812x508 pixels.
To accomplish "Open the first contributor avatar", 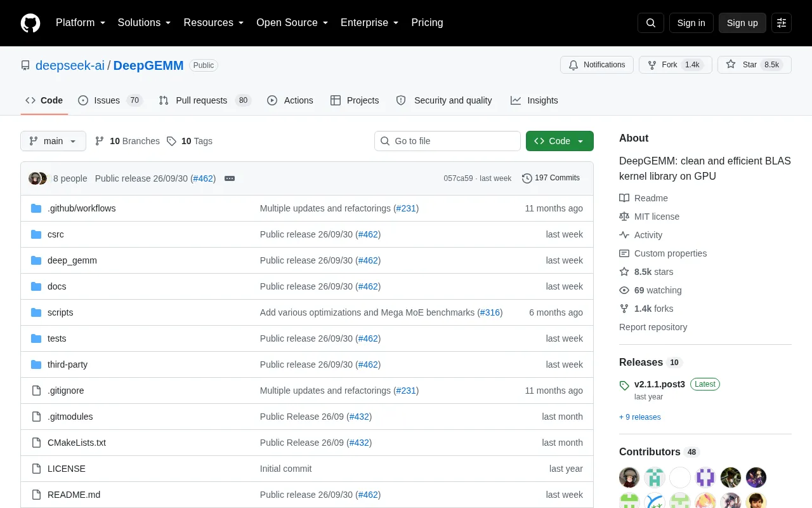I will point(629,478).
